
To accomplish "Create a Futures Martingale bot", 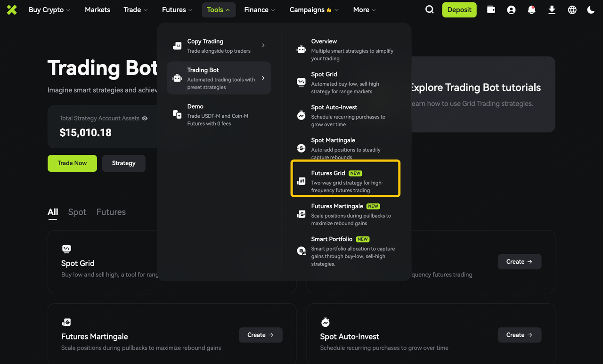I will click(261, 335).
